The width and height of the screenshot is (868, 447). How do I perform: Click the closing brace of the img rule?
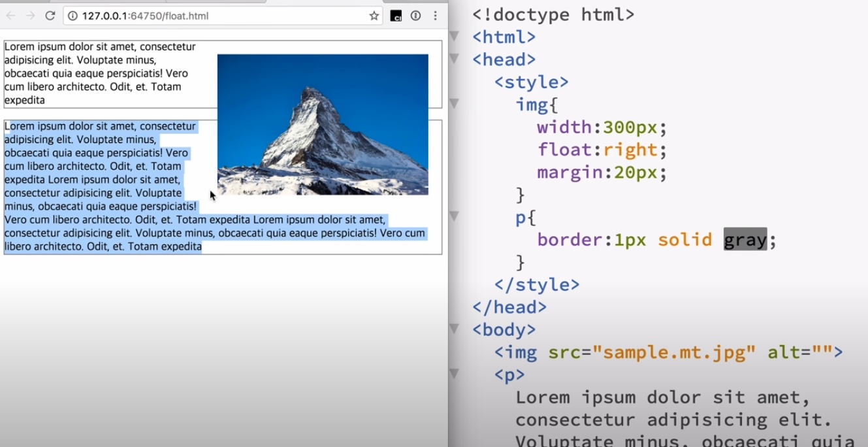pyautogui.click(x=521, y=195)
